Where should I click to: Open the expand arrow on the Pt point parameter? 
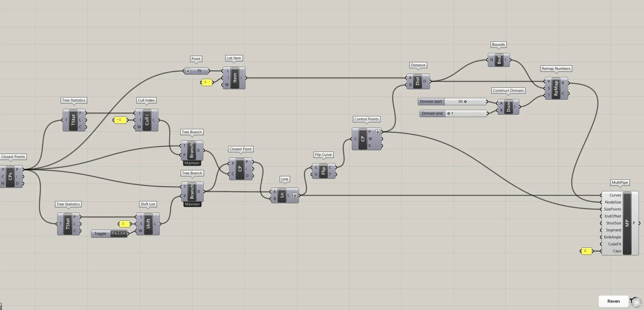(x=188, y=71)
